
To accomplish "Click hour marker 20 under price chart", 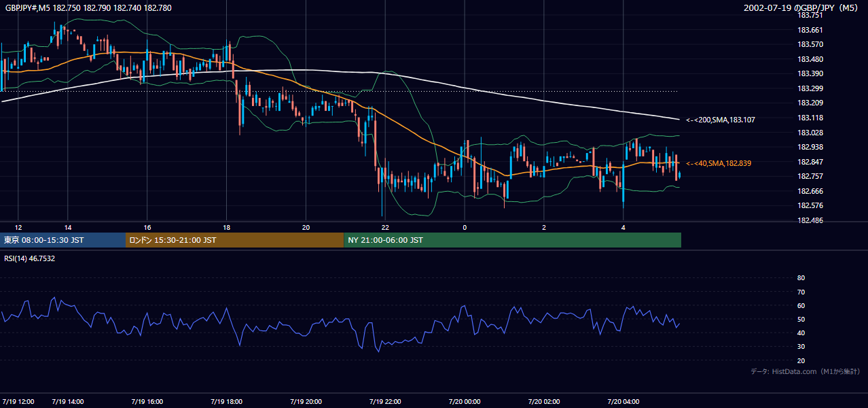I will [306, 227].
